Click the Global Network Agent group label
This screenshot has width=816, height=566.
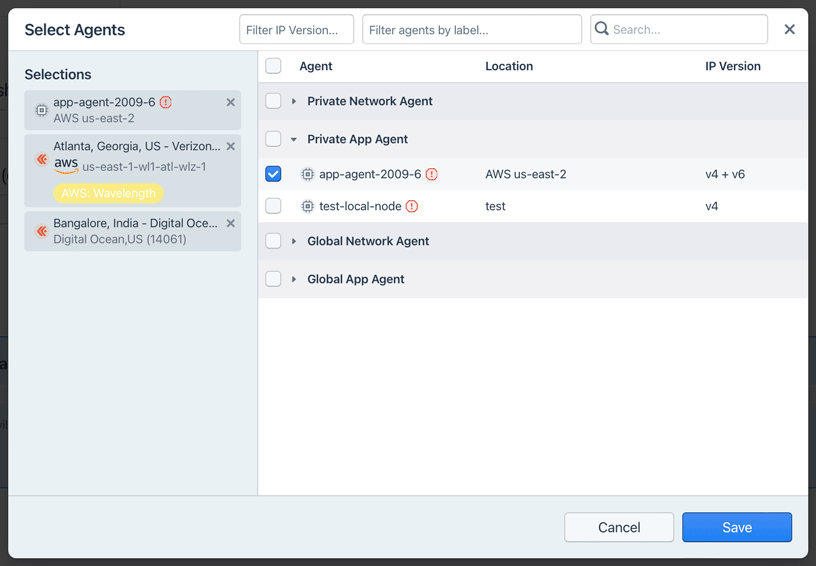click(368, 241)
